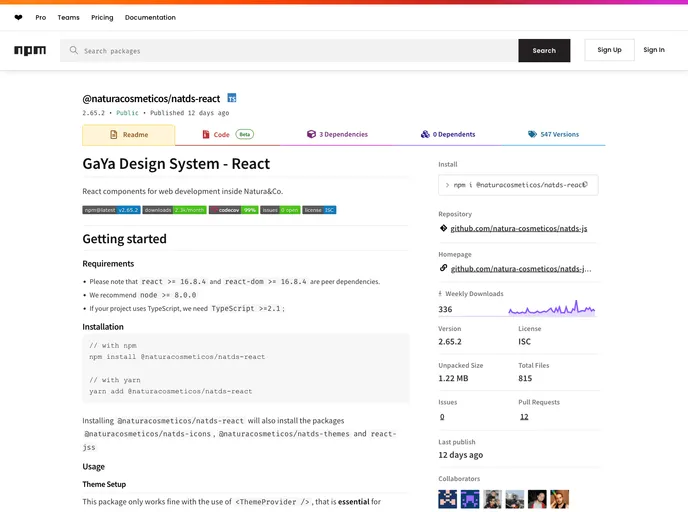Click the npm@latest version badge

click(x=111, y=210)
